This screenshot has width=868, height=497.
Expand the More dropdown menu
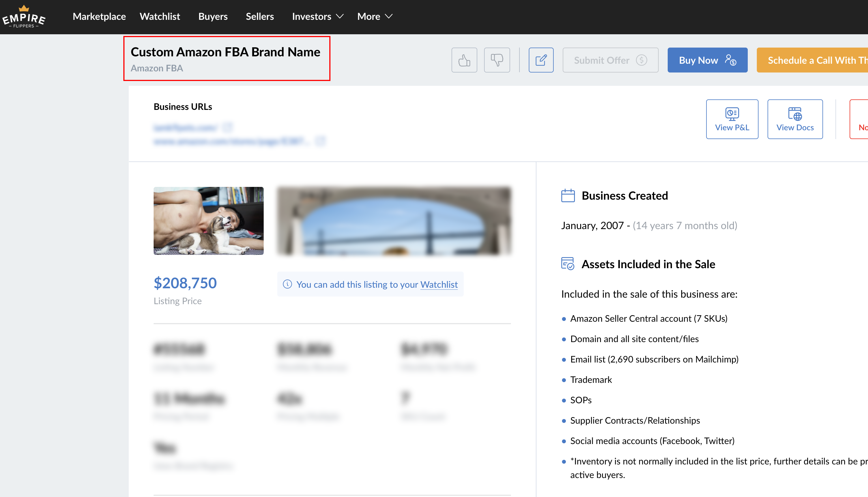point(375,16)
